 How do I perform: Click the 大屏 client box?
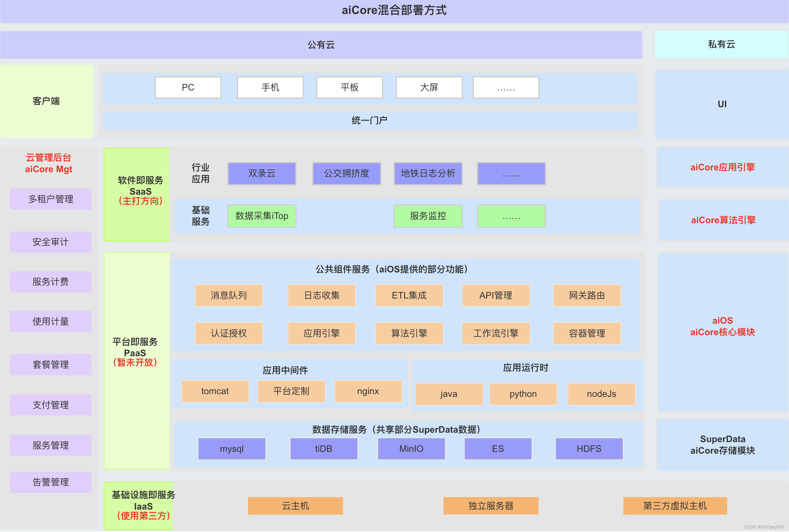coord(429,87)
